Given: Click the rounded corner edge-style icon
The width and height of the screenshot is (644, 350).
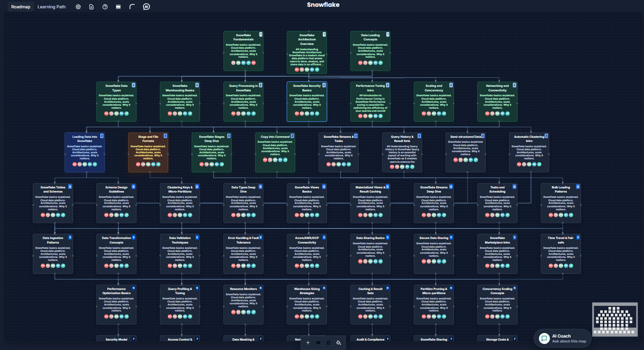Looking at the screenshot, I should pyautogui.click(x=132, y=7).
